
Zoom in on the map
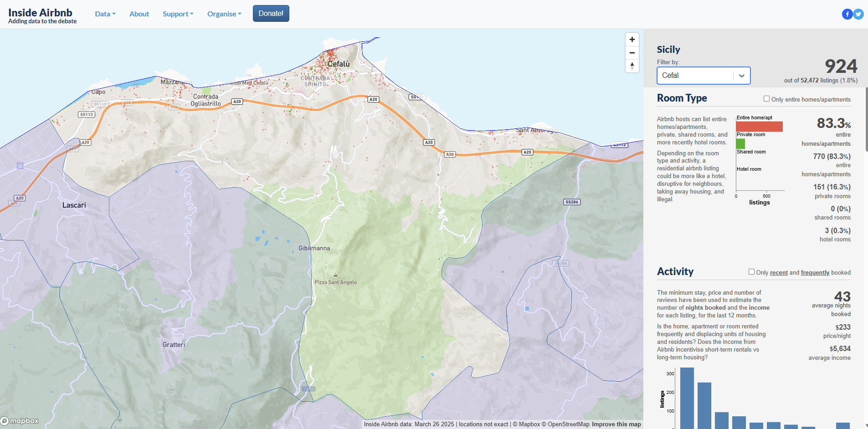(632, 40)
